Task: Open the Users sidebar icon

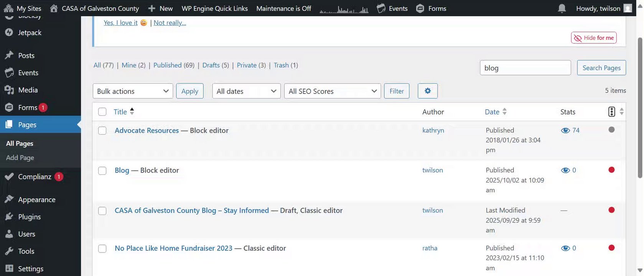Action: click(9, 234)
